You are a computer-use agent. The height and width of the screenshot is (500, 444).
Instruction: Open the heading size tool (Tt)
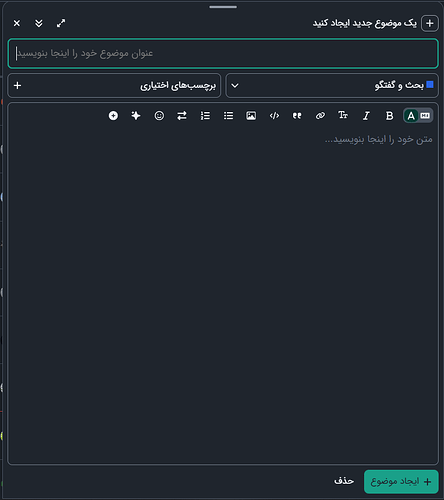(343, 116)
